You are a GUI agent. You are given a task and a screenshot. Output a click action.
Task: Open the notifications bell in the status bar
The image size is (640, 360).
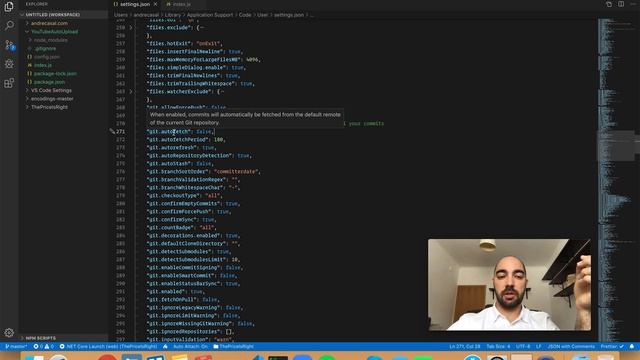(x=632, y=347)
